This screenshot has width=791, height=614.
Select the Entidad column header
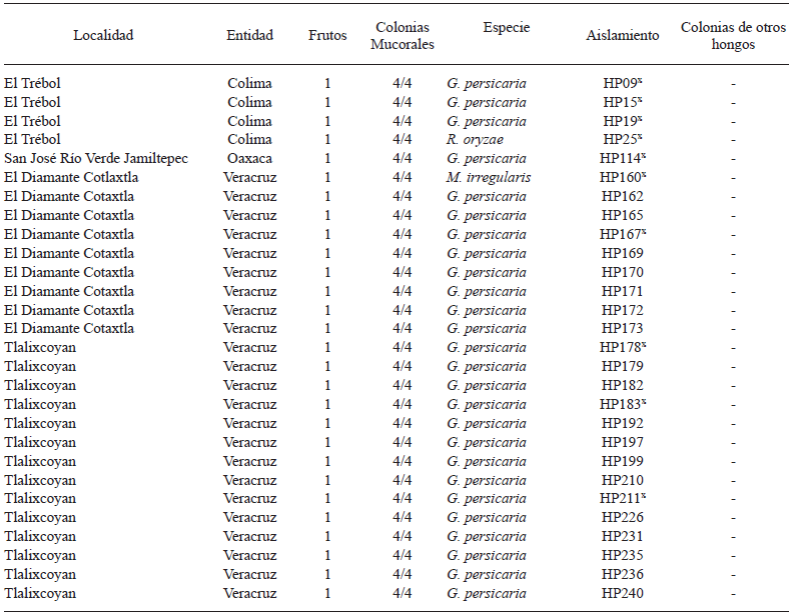(x=249, y=35)
